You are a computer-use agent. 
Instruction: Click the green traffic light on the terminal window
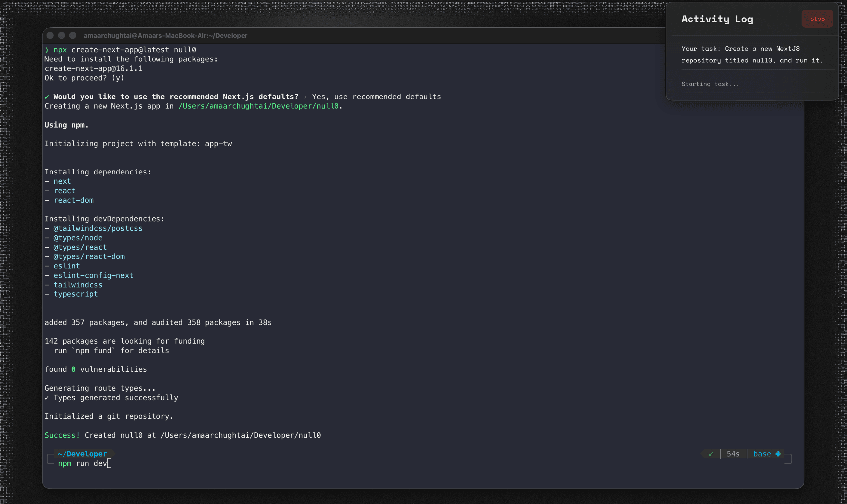coord(73,35)
